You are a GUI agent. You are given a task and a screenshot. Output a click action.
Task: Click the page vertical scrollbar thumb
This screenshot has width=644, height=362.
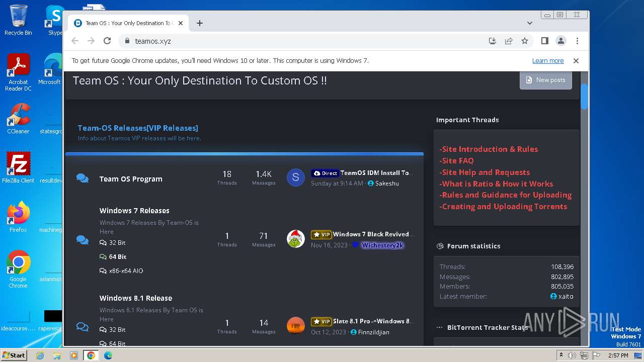tap(584, 96)
